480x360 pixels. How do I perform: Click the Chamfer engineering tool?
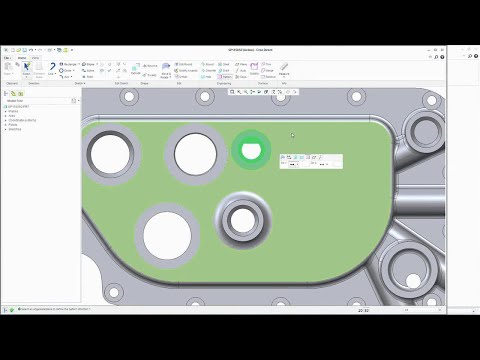pyautogui.click(x=209, y=71)
